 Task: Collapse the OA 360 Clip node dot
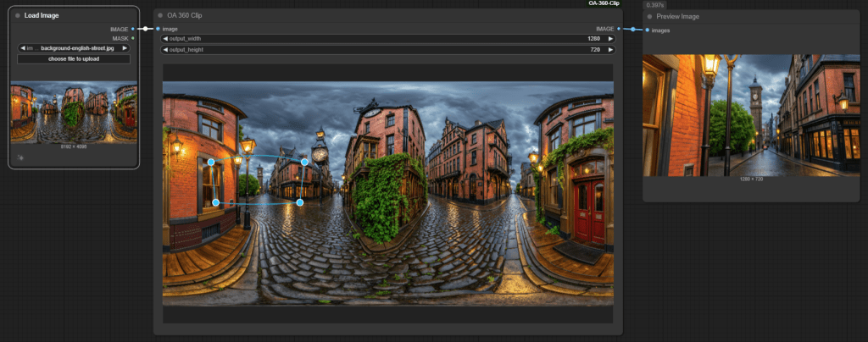pos(160,15)
